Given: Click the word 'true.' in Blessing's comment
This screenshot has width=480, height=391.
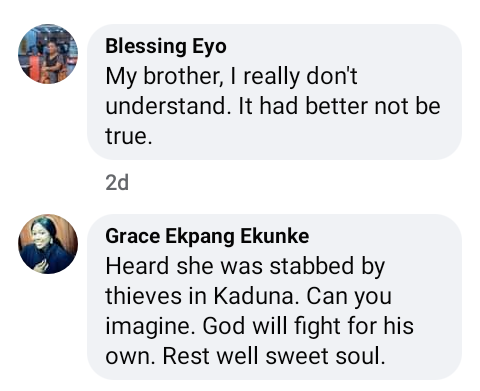Looking at the screenshot, I should pos(129,136).
